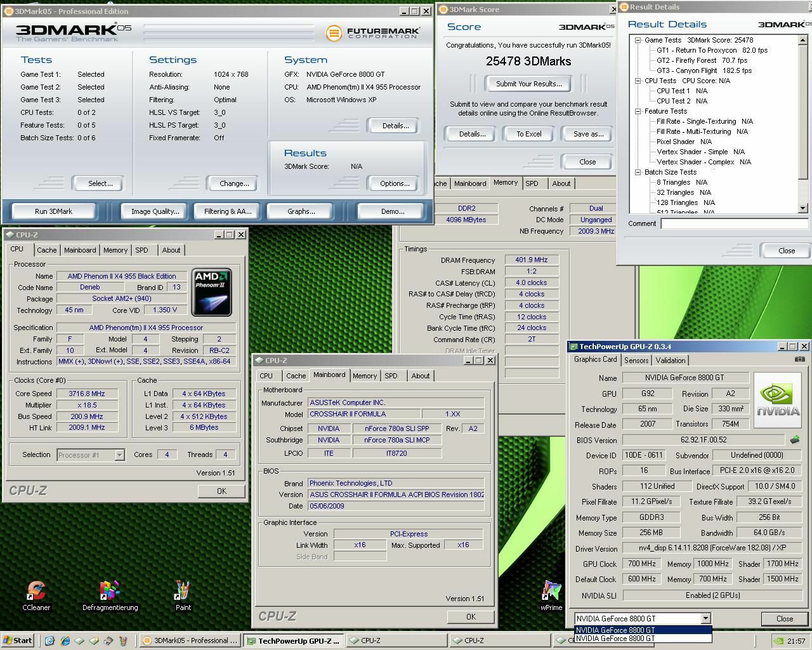Viewport: 812px width, 650px height.
Task: Open the GPU selection dropdown arrow
Action: point(705,618)
